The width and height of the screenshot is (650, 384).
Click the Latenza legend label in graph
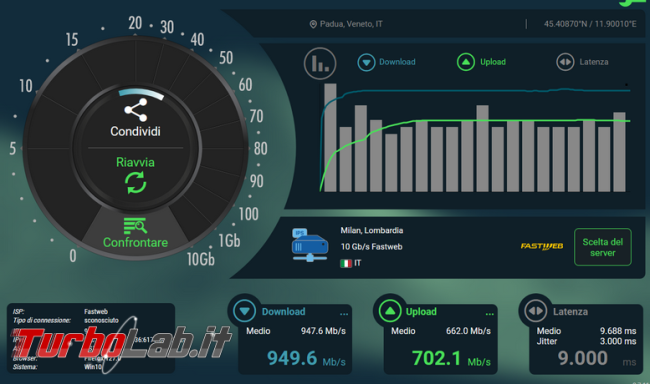594,62
